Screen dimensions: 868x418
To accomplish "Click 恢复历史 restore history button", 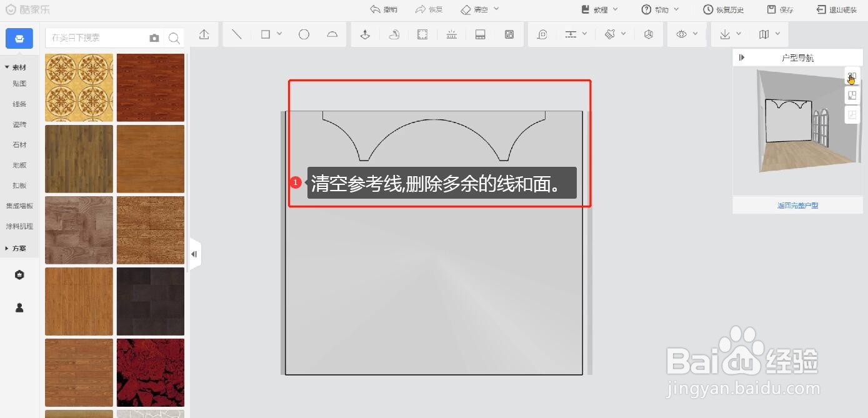I will (x=723, y=9).
